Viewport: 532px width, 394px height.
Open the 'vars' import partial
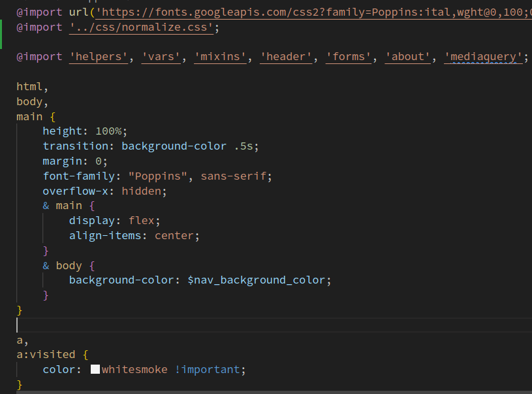pos(161,57)
